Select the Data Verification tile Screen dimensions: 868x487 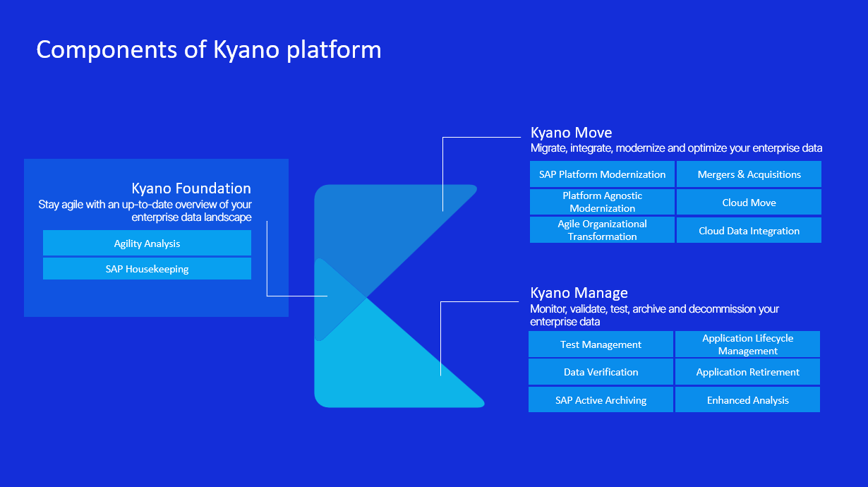[601, 372]
